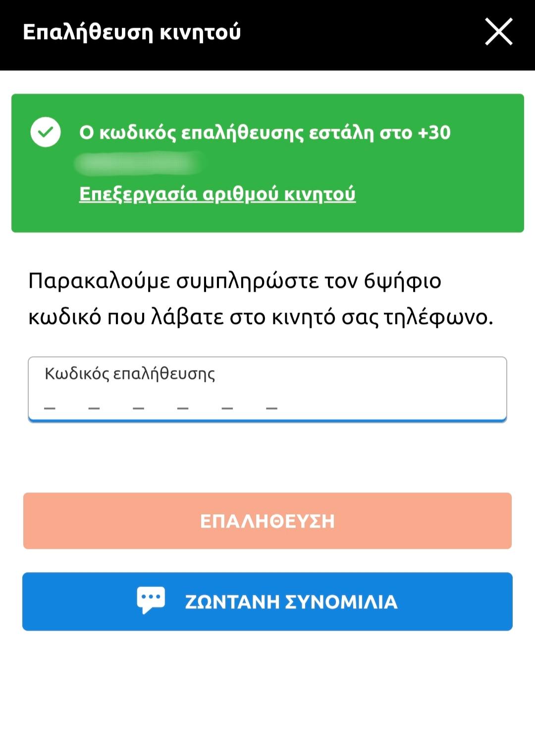The width and height of the screenshot is (535, 756).
Task: Click the 6ψήφιο κωδικό instruction paragraph
Action: click(x=261, y=299)
